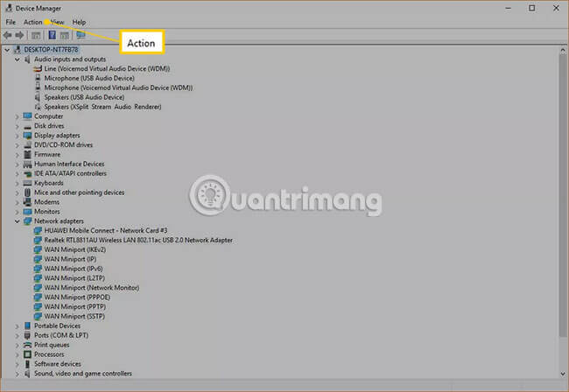Viewport: 569px width, 392px height.
Task: Expand the Portable Devices category
Action: point(17,326)
